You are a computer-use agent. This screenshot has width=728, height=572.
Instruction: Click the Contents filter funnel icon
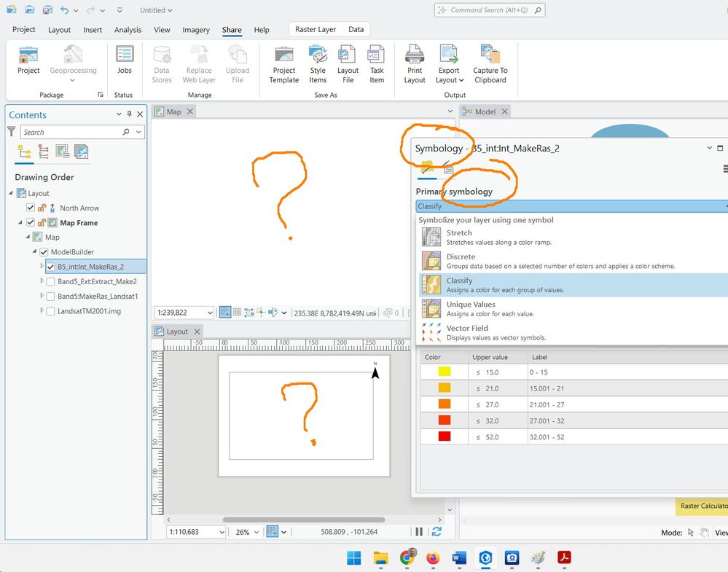point(12,132)
